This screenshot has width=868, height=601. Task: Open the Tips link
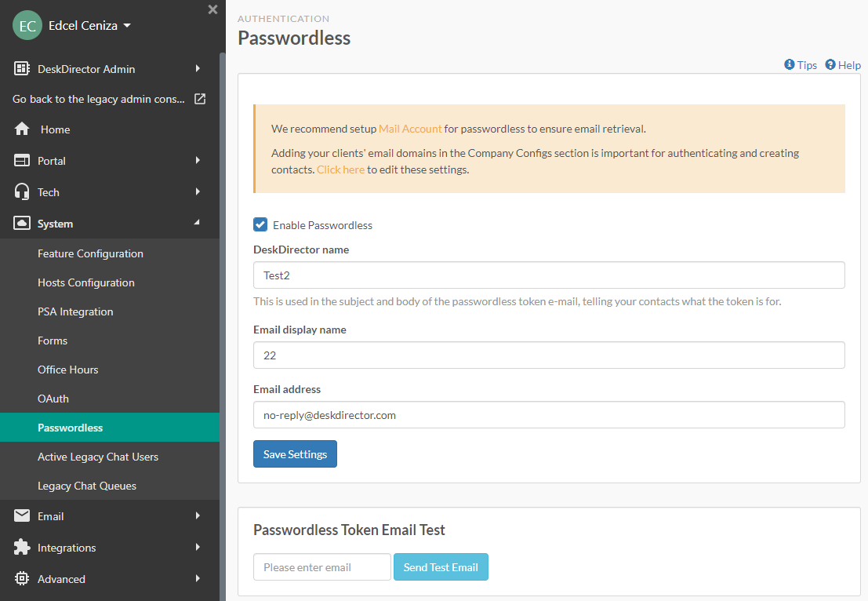(807, 65)
